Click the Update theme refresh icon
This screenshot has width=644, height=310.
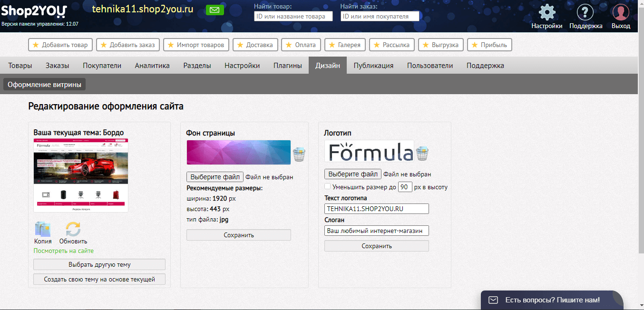(x=73, y=230)
